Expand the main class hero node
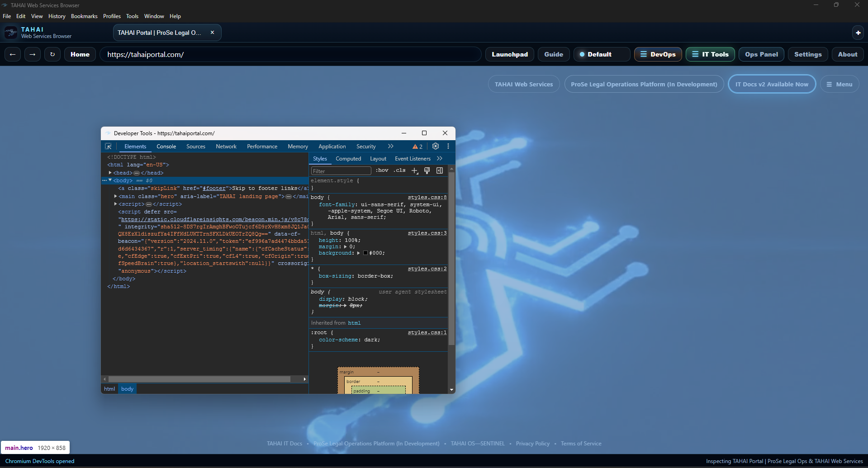 pos(115,196)
